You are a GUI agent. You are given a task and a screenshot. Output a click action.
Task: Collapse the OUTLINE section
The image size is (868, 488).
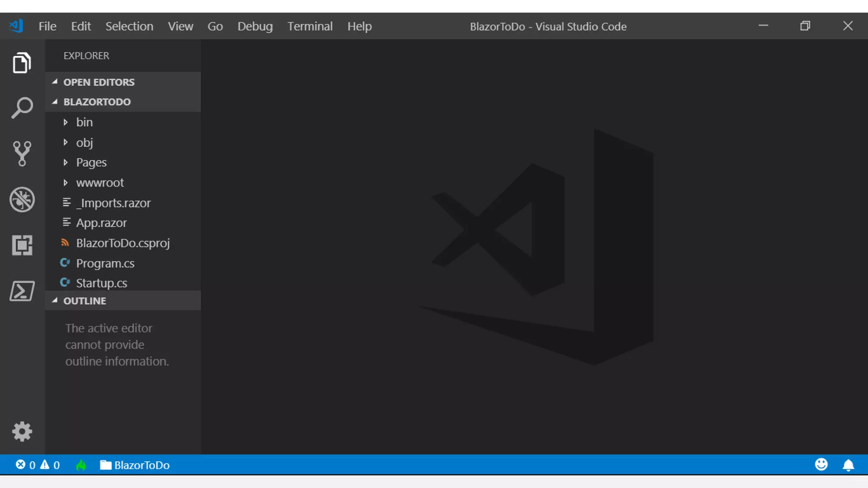(85, 301)
